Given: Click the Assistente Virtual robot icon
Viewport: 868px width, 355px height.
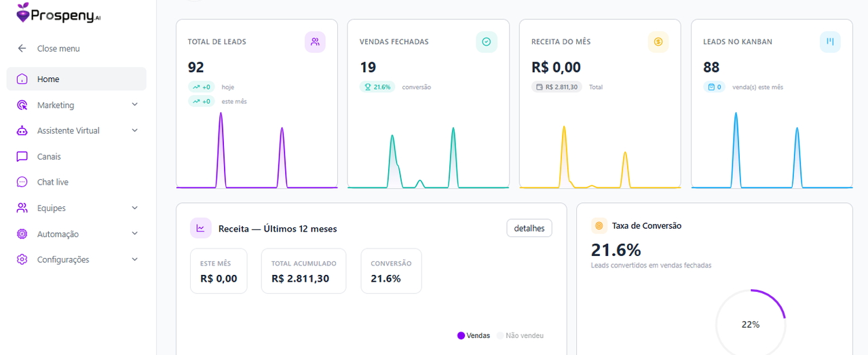Looking at the screenshot, I should [x=22, y=130].
